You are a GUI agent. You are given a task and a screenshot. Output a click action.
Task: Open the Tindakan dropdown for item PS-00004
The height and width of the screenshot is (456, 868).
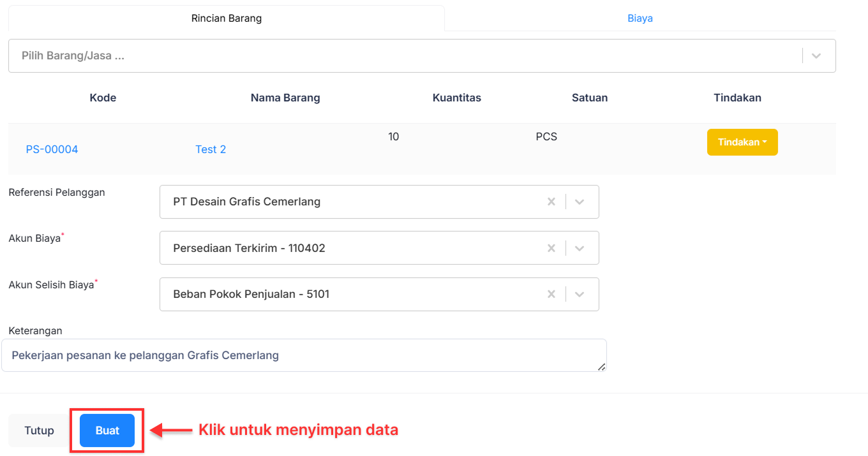(x=742, y=142)
